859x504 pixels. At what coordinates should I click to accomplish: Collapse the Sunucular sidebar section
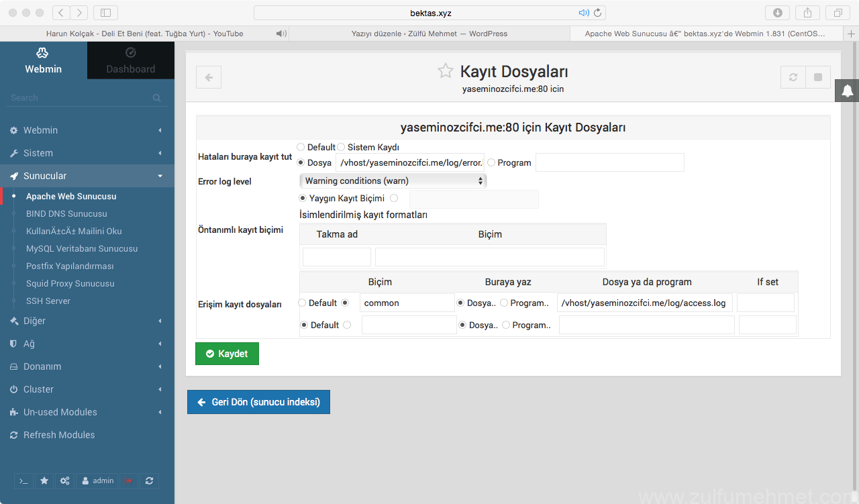tap(87, 176)
